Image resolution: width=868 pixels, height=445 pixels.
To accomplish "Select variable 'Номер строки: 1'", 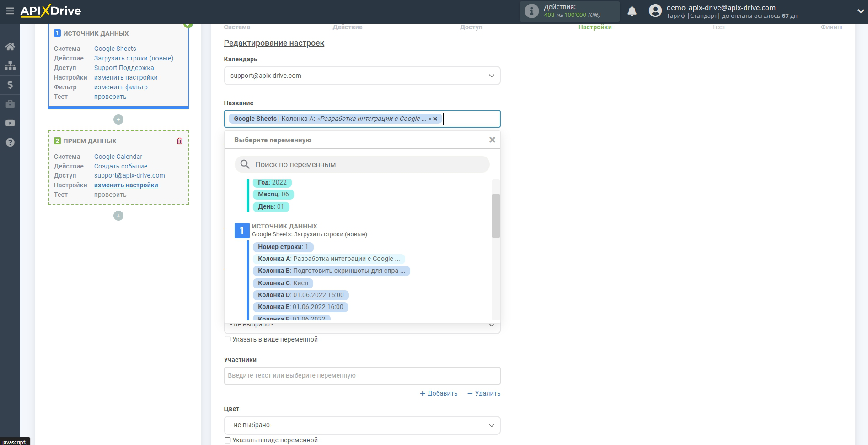I will [x=283, y=247].
